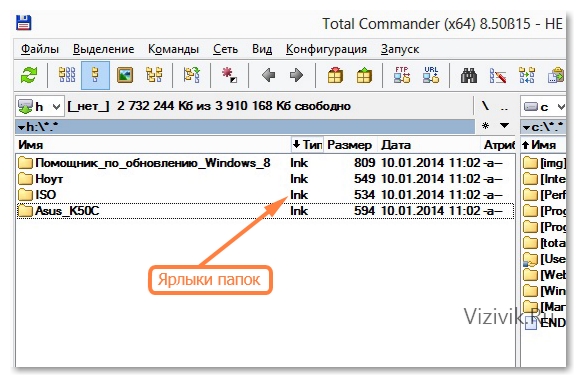The image size is (576, 377).
Task: Toggle the directory tree view icon
Action: [154, 75]
